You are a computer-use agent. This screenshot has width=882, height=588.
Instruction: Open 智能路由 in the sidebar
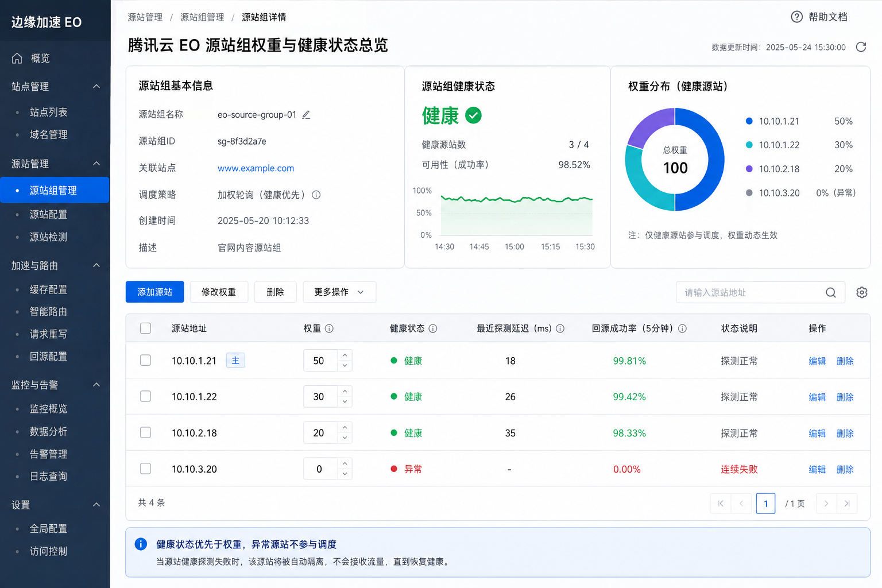(x=49, y=311)
